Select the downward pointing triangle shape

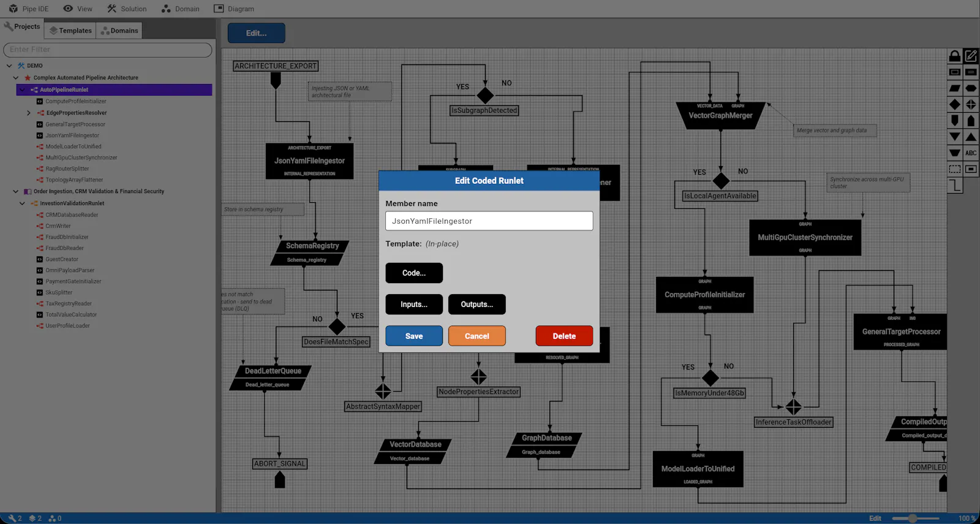click(954, 137)
